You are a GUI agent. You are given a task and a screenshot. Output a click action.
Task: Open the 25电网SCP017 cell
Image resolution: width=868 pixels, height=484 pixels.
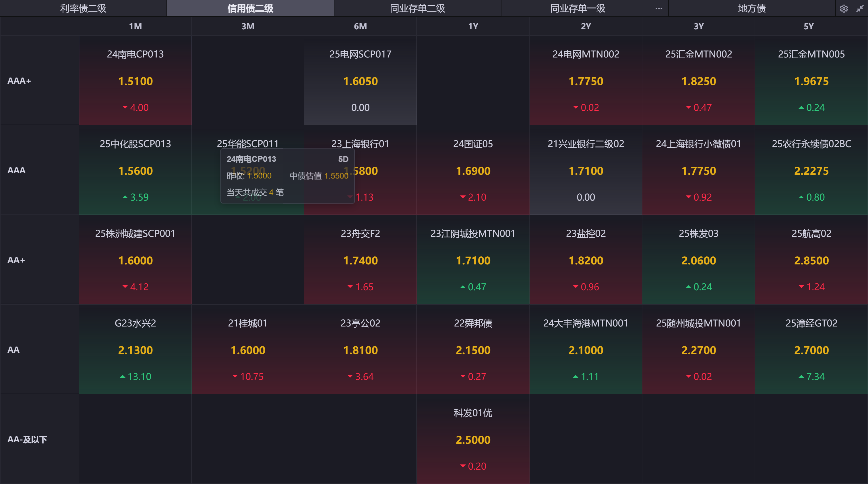coord(360,80)
